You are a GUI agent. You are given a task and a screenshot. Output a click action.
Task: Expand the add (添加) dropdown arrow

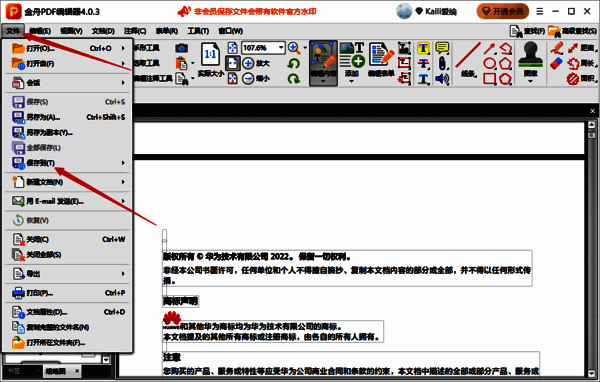click(352, 81)
